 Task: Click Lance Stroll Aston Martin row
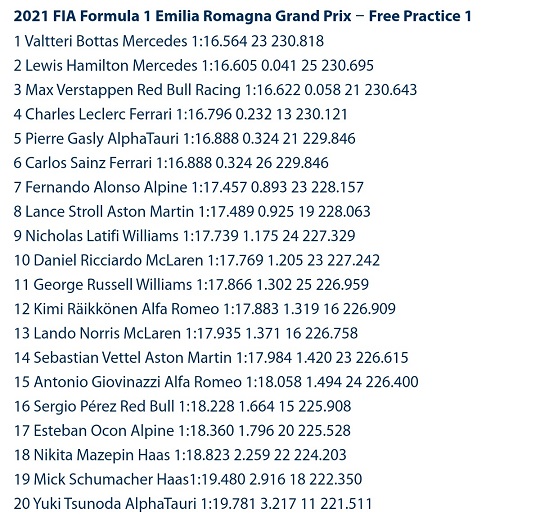point(192,212)
